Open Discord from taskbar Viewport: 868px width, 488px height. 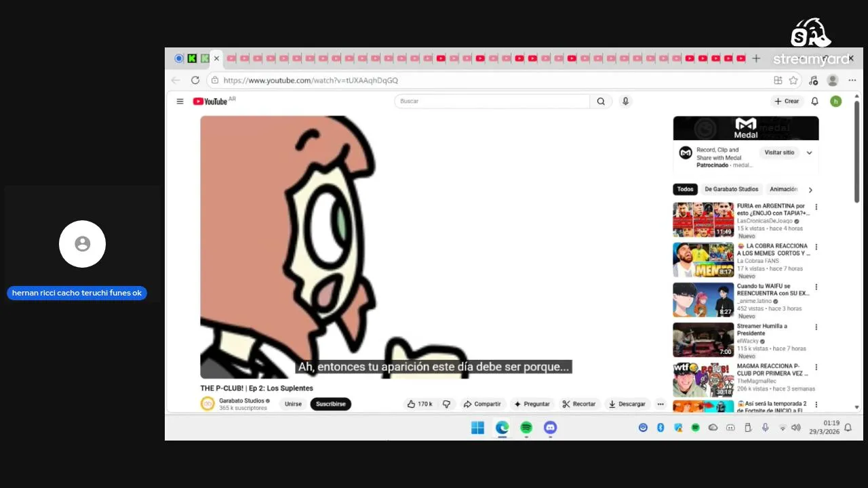tap(550, 428)
